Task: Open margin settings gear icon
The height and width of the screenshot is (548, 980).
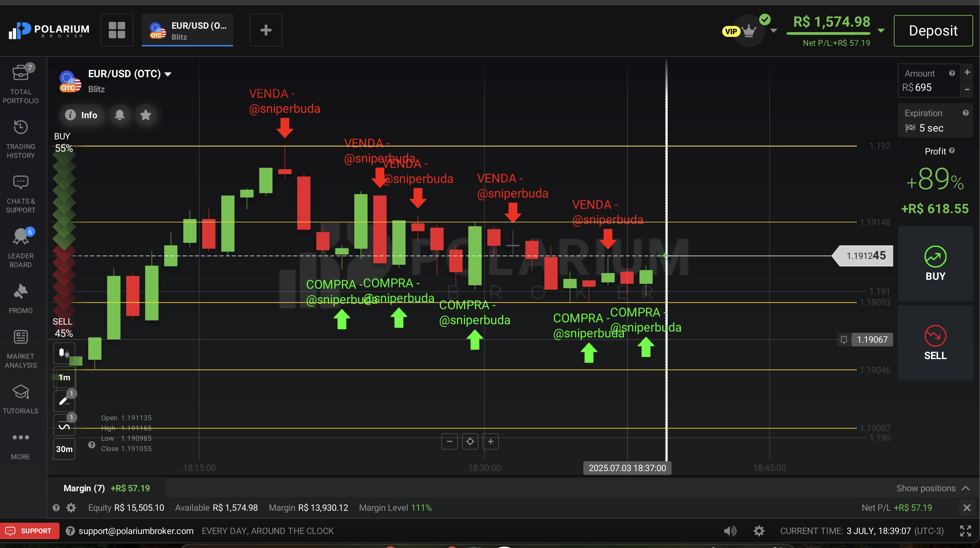Action: point(71,508)
